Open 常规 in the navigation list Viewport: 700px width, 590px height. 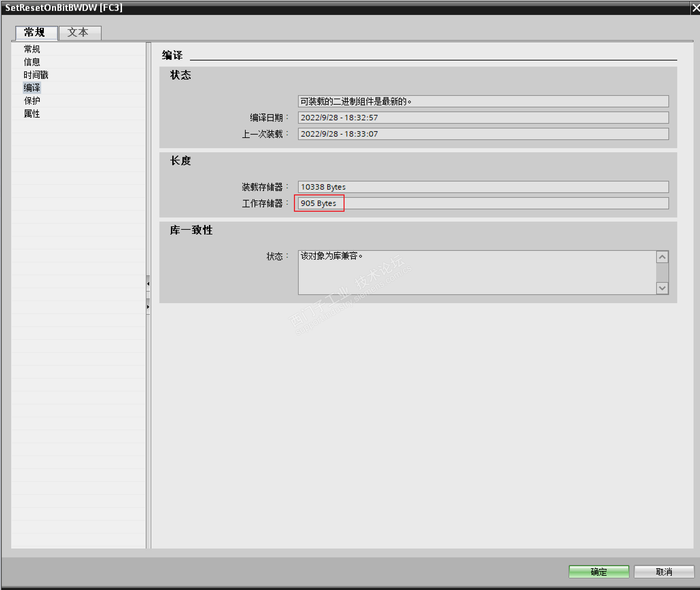(x=32, y=49)
